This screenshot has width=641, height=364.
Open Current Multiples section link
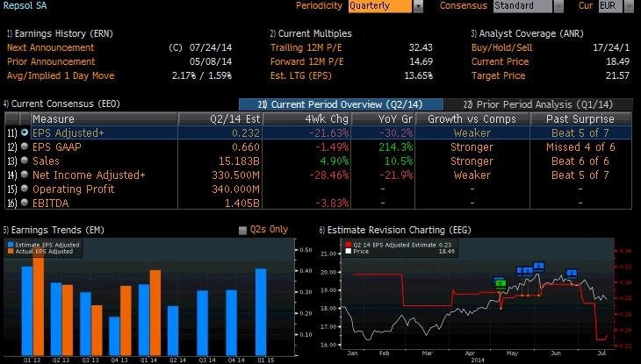click(x=311, y=33)
